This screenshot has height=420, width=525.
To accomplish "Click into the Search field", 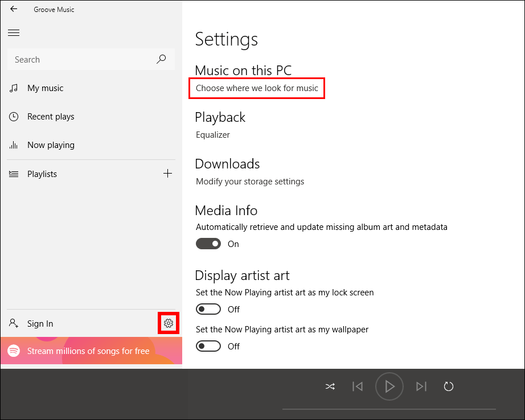I will [91, 59].
